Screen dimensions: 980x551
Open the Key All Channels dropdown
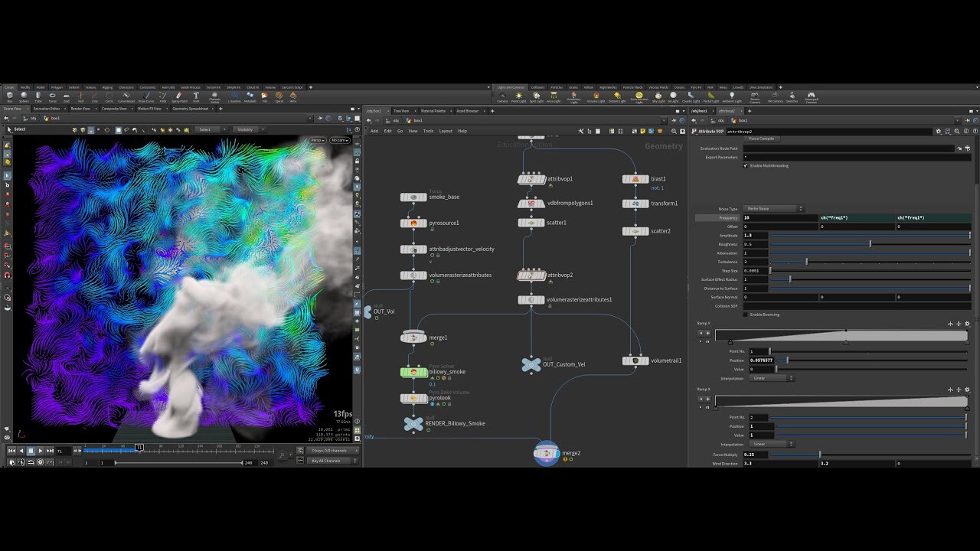(x=329, y=460)
